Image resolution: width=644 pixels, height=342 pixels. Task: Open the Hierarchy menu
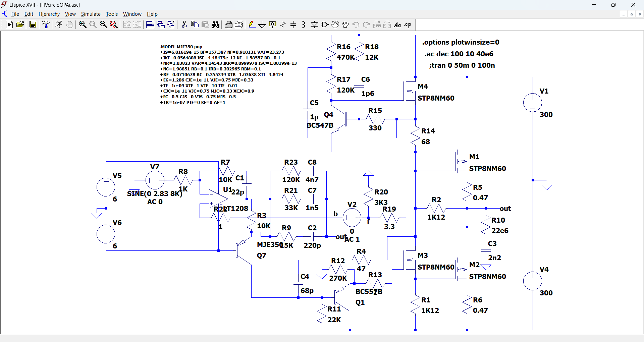49,14
